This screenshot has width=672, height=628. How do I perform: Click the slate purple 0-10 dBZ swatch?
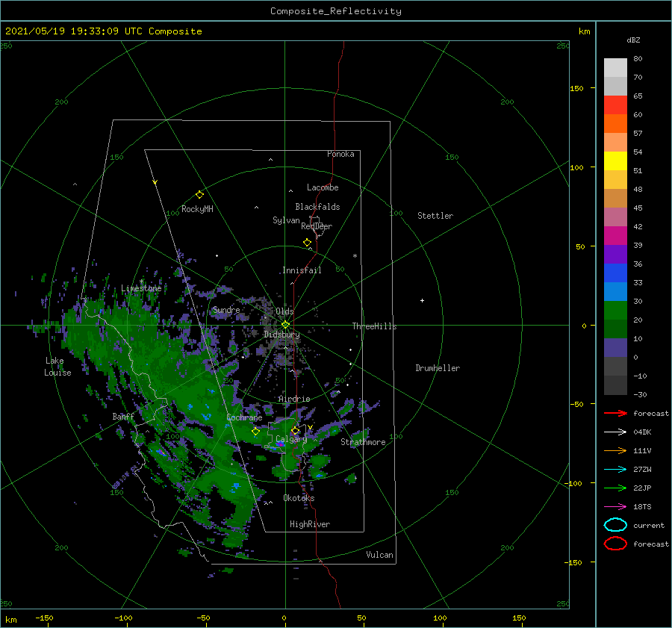615,348
